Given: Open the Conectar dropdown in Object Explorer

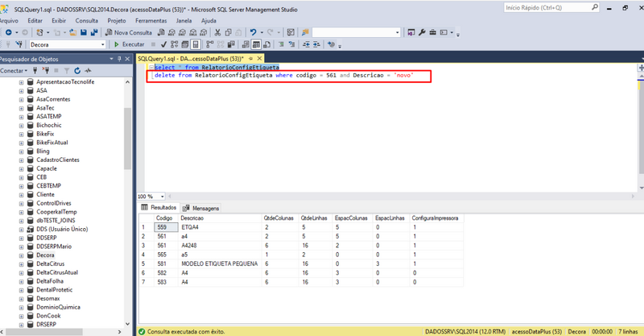Looking at the screenshot, I should click(14, 71).
